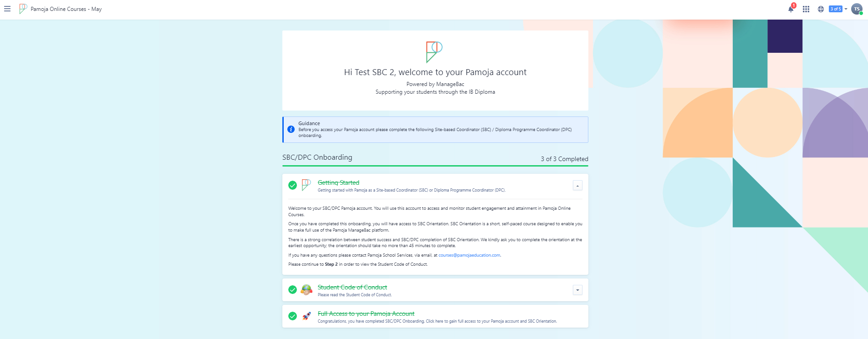The height and width of the screenshot is (339, 868).
Task: Click the courses@pamojaeducation.com email link
Action: (x=469, y=255)
